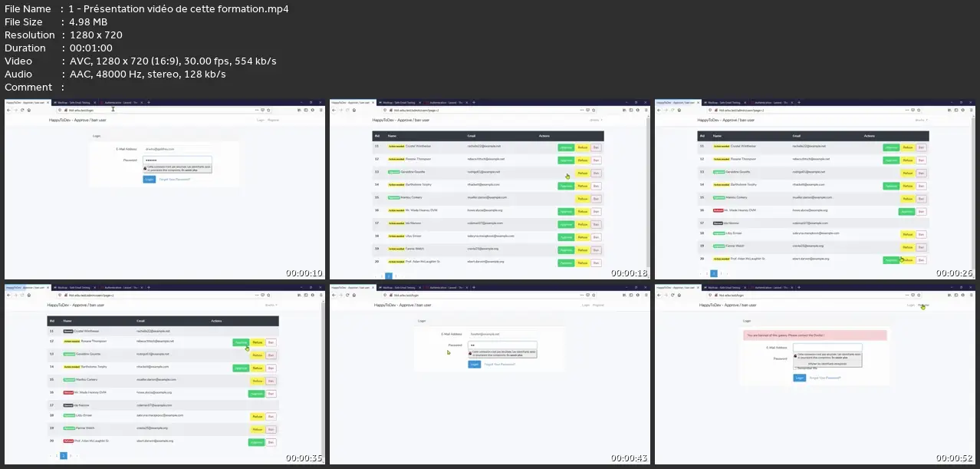The height and width of the screenshot is (469, 980).
Task: Open the hamburger menu in the 00:00:52 frame
Action: click(x=970, y=295)
